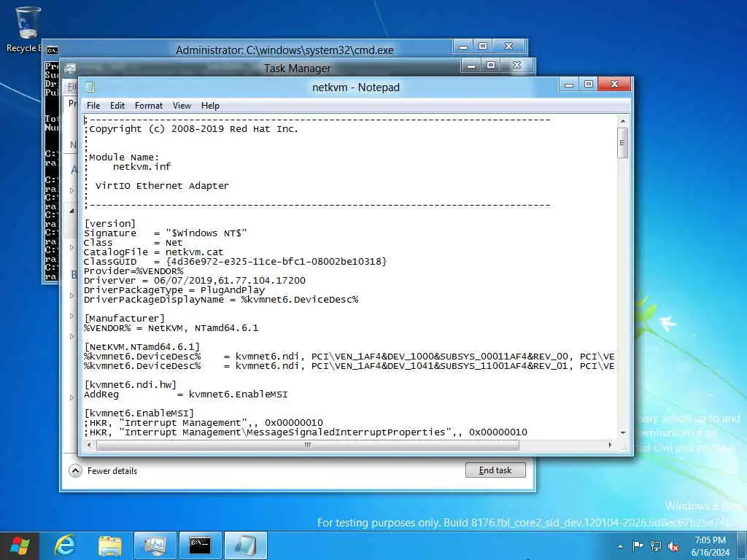Click the Task Manager title bar icon

[x=70, y=68]
